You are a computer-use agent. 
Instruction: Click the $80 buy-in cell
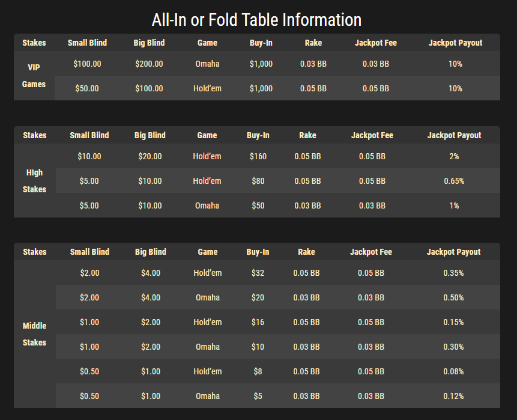point(258,181)
